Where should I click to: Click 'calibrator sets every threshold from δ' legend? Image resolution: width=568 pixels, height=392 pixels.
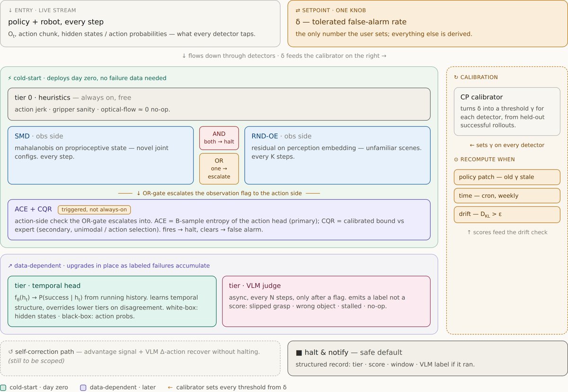point(231,387)
